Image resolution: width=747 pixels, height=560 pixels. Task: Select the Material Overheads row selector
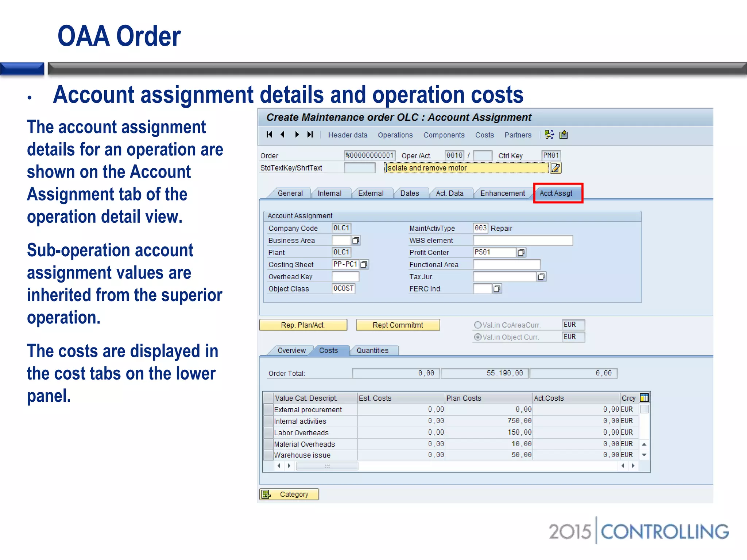pyautogui.click(x=268, y=444)
